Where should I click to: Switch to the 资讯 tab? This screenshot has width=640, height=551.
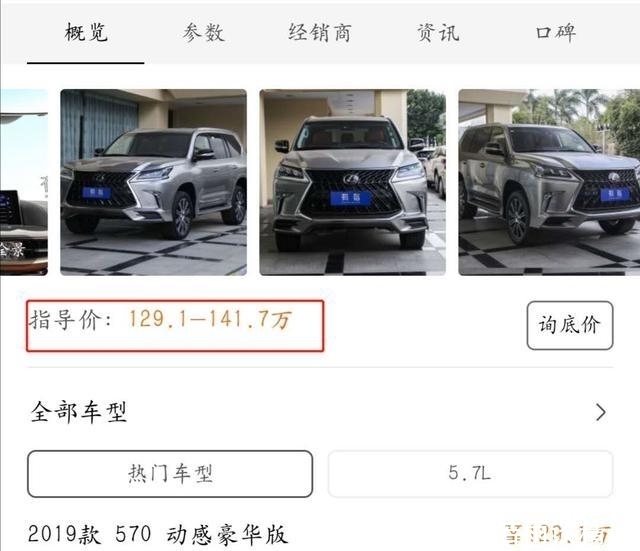(438, 33)
